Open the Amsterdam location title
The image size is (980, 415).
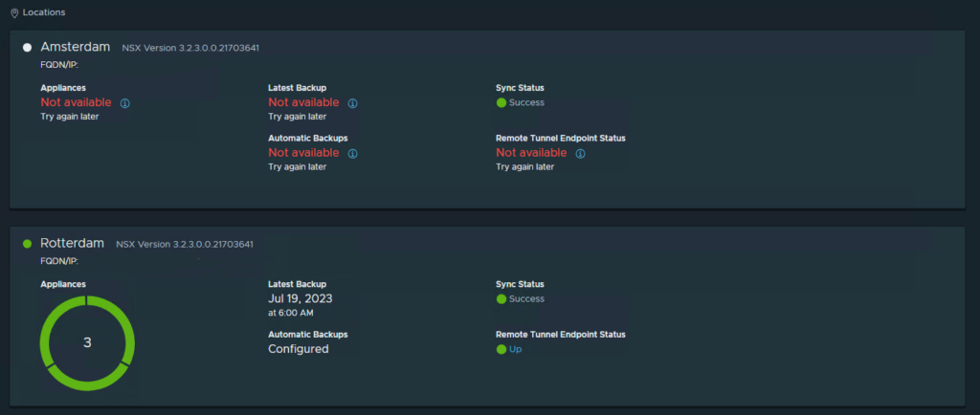tap(75, 47)
